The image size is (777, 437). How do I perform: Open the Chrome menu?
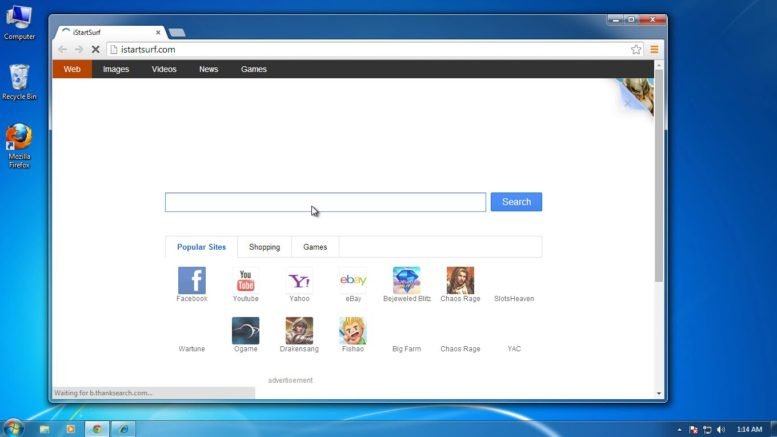click(x=654, y=50)
